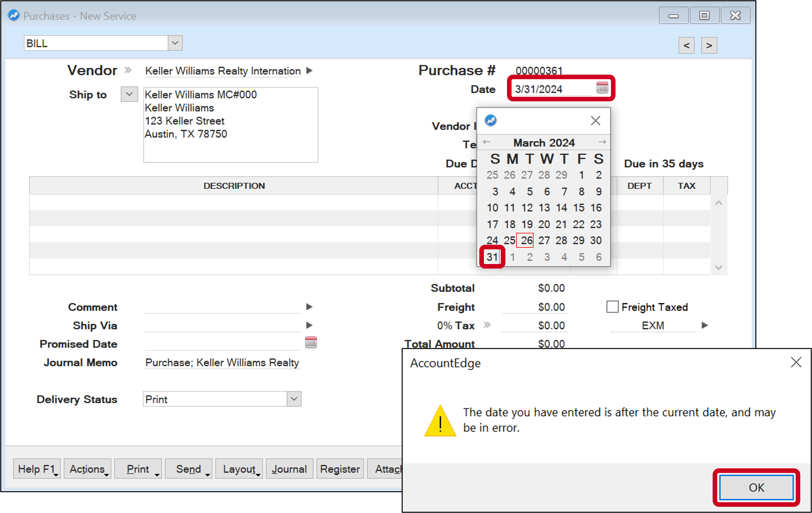The width and height of the screenshot is (812, 513).
Task: Click the zoom arrows beside Vendor label
Action: pos(128,70)
